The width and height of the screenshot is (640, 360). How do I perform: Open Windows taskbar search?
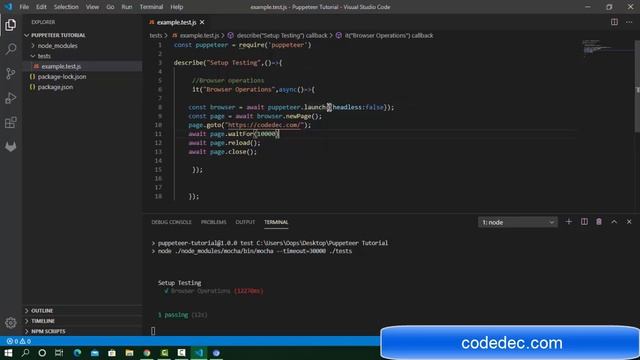(25, 353)
